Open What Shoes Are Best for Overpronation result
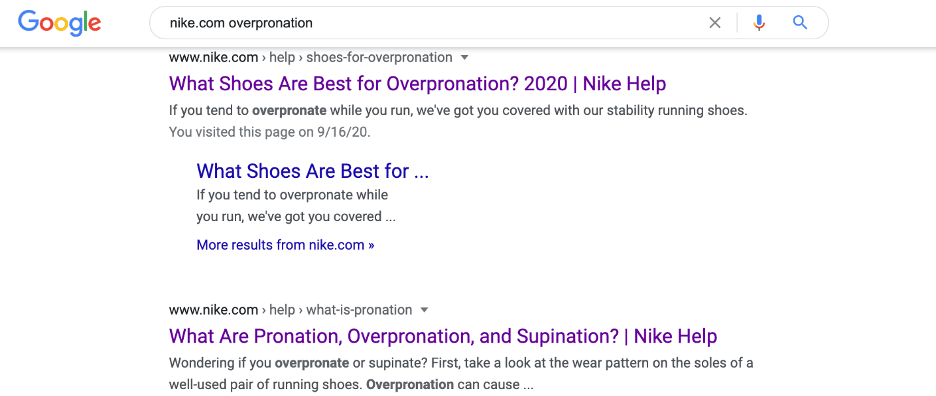Screen dimensions: 936x396 point(417,84)
